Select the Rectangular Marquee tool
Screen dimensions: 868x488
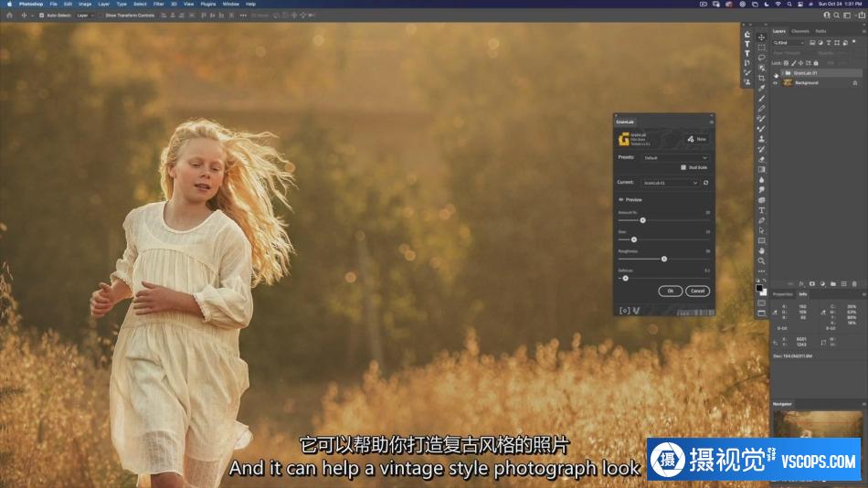click(x=762, y=48)
